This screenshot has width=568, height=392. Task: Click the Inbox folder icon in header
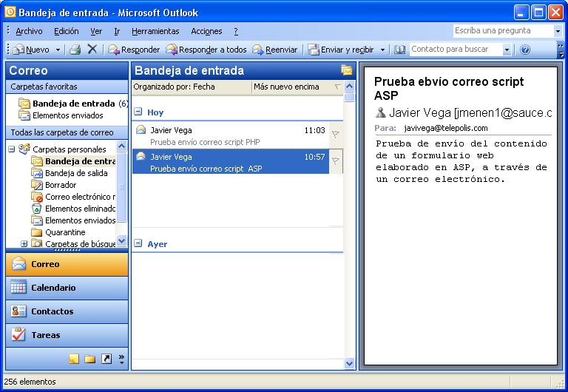[346, 70]
